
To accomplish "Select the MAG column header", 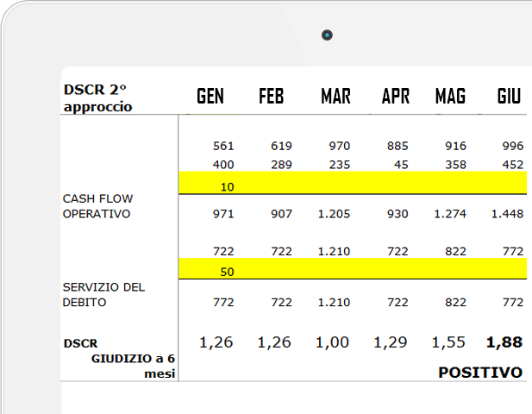I will (x=450, y=96).
